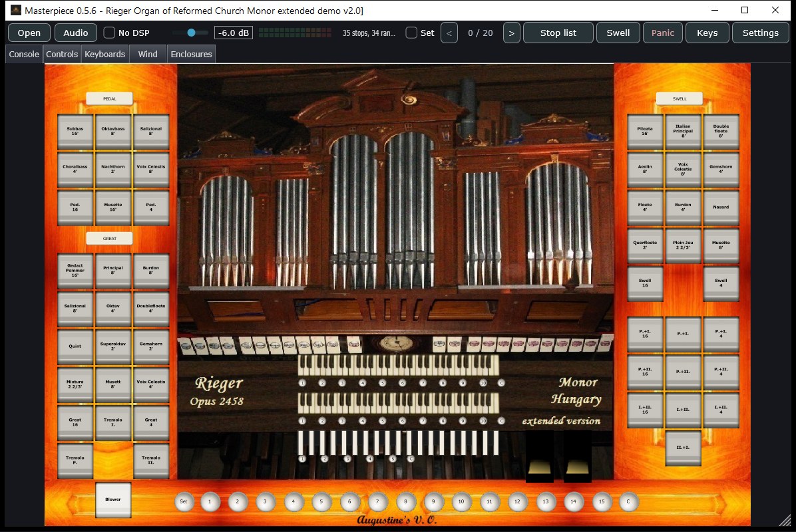
Task: Open Settings
Action: 761,33
